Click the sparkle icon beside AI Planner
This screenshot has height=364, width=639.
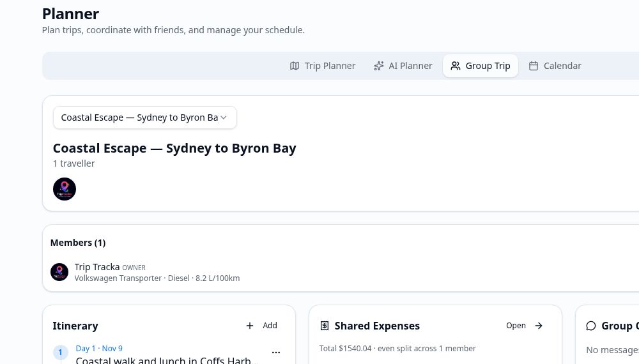point(378,66)
